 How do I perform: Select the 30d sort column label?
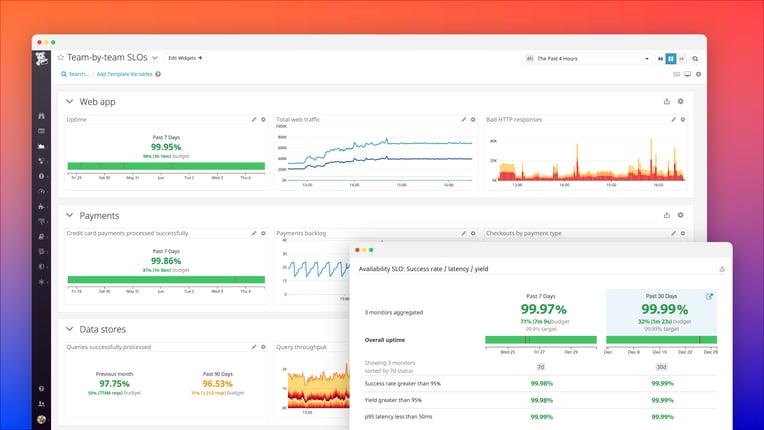pyautogui.click(x=661, y=367)
